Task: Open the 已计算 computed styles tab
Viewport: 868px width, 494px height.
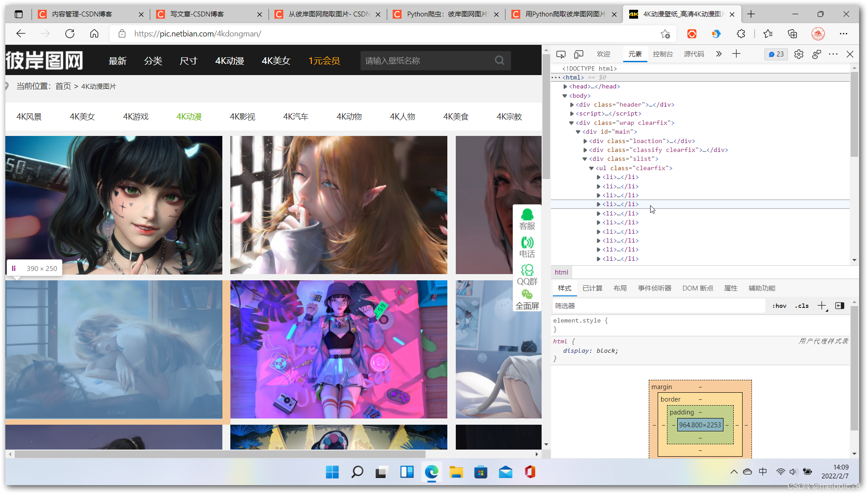Action: tap(592, 288)
